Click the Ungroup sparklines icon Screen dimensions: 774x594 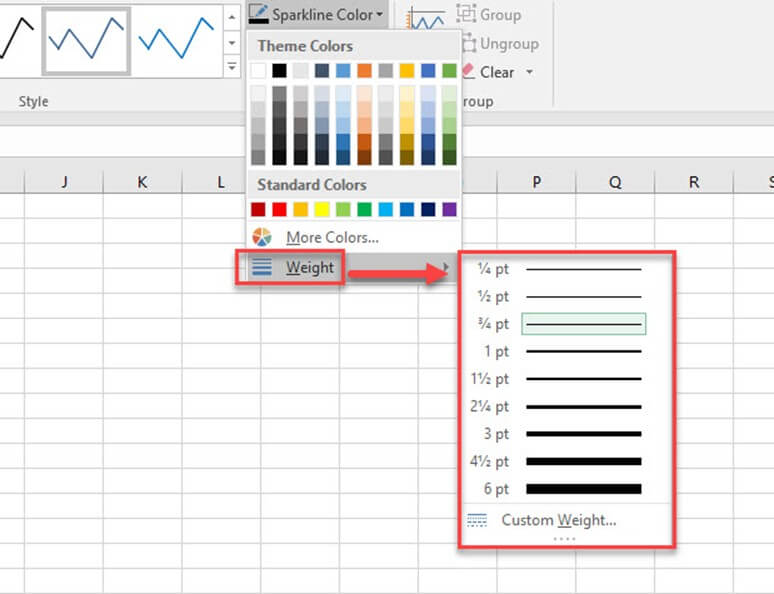click(466, 44)
